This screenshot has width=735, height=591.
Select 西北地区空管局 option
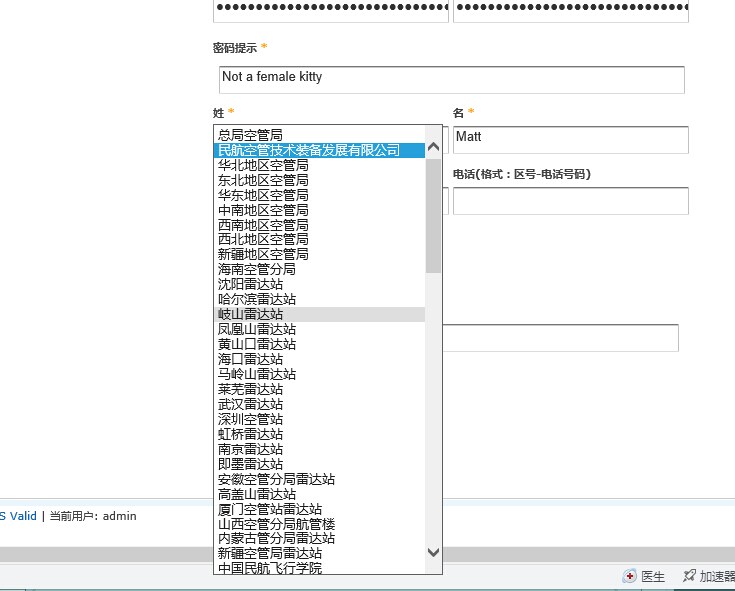[319, 239]
